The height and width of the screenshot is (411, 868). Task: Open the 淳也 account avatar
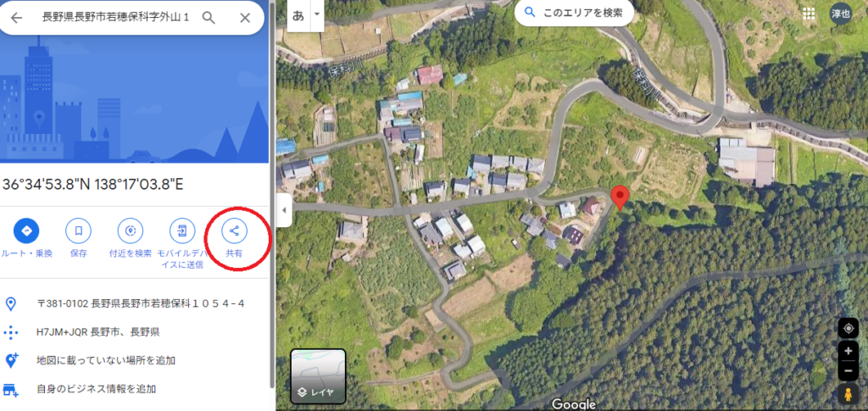coord(840,14)
